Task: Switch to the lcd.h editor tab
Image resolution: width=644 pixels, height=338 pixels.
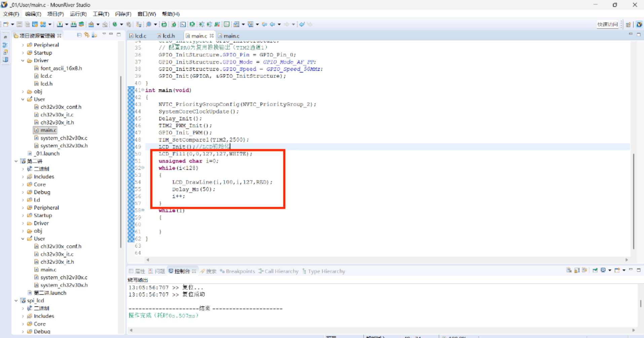Action: point(168,36)
